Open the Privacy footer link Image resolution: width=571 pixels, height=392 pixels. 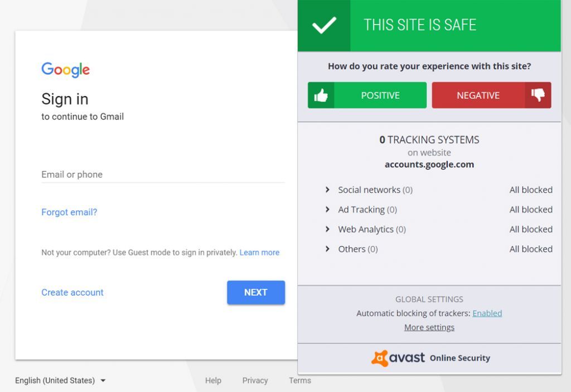tap(255, 380)
